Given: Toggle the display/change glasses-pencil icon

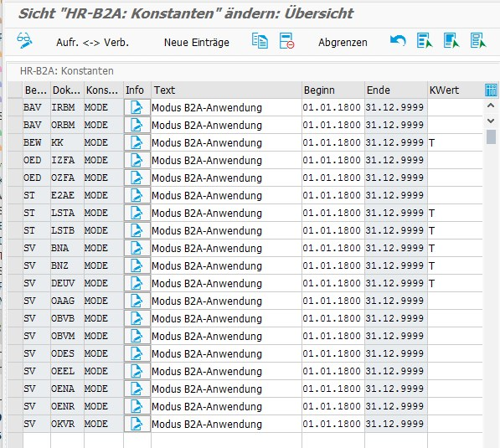Looking at the screenshot, I should point(24,41).
